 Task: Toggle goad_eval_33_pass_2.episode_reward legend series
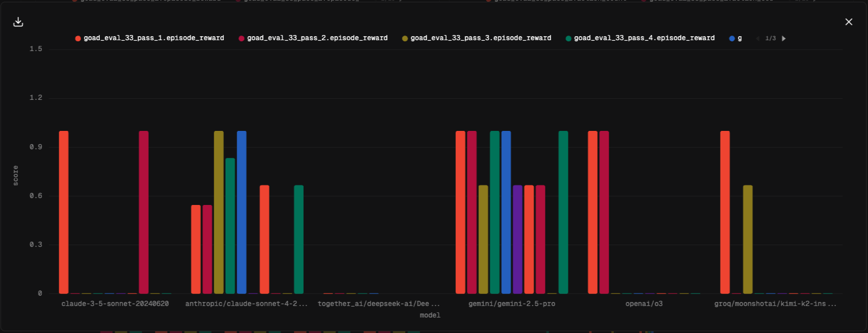(x=312, y=38)
